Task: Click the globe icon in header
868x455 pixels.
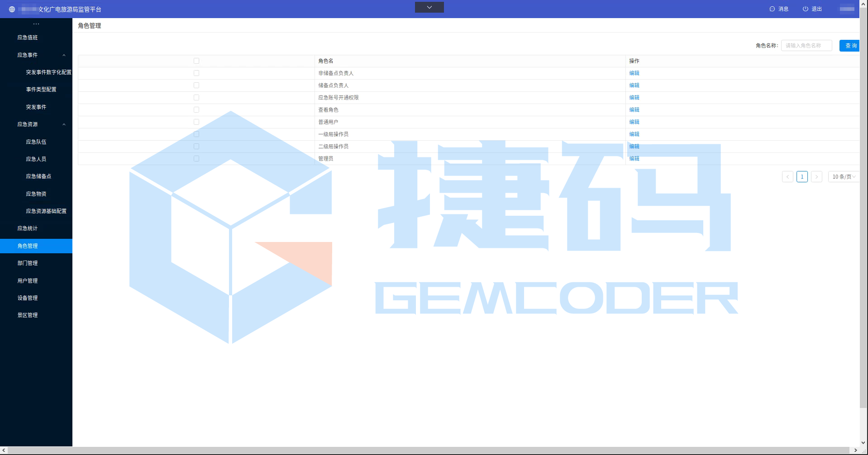Action: (12, 9)
